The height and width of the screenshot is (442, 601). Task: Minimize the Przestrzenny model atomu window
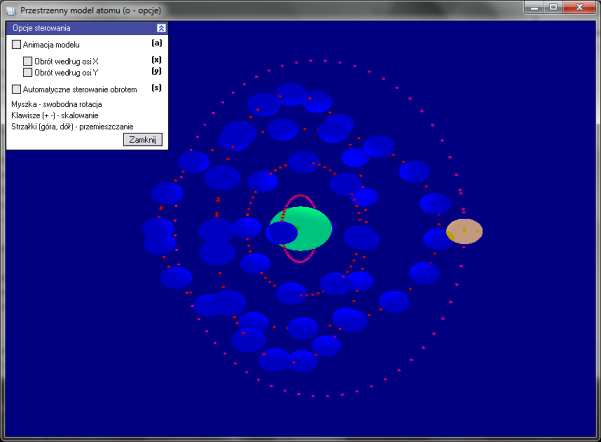point(534,7)
